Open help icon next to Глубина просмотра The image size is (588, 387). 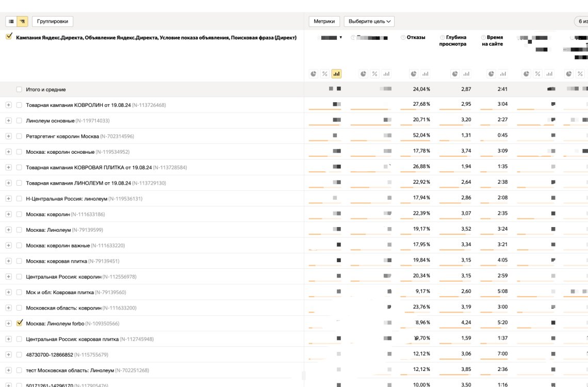point(443,38)
